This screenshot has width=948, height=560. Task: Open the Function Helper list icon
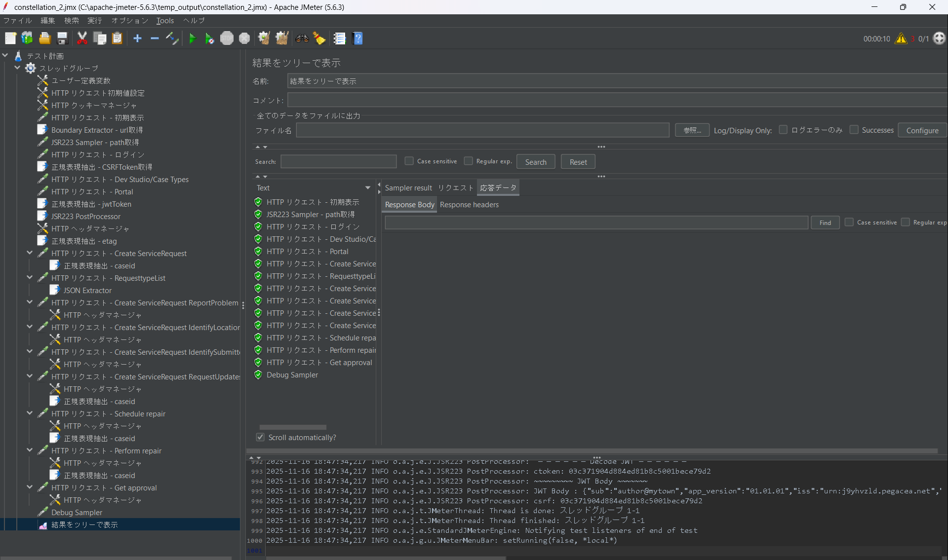[x=339, y=38]
